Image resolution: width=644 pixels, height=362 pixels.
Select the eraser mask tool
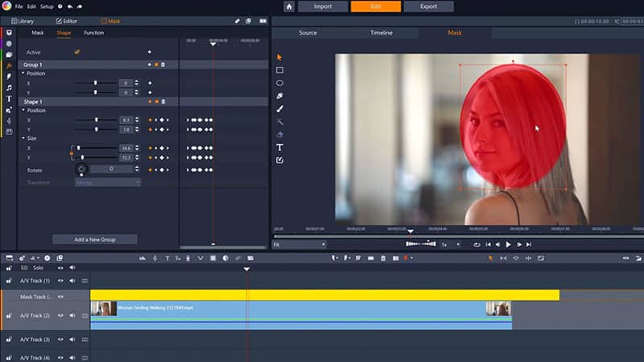(x=279, y=134)
